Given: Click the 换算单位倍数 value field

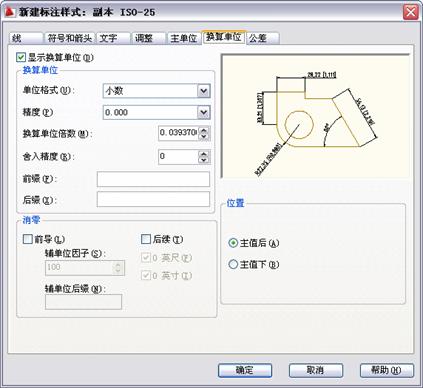Looking at the screenshot, I should pos(178,133).
